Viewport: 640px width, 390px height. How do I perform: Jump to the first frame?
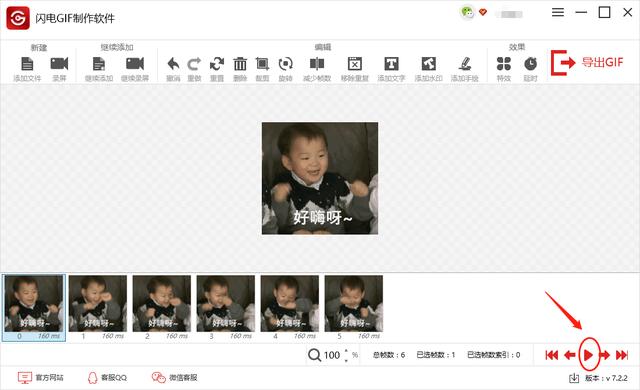(551, 355)
